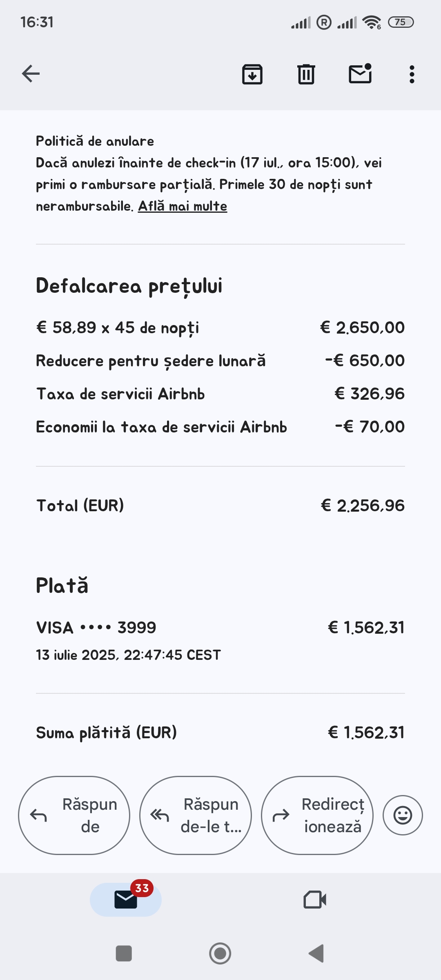This screenshot has width=441, height=980.
Task: Tap the VISA •••• 3999 payment row
Action: [x=96, y=628]
